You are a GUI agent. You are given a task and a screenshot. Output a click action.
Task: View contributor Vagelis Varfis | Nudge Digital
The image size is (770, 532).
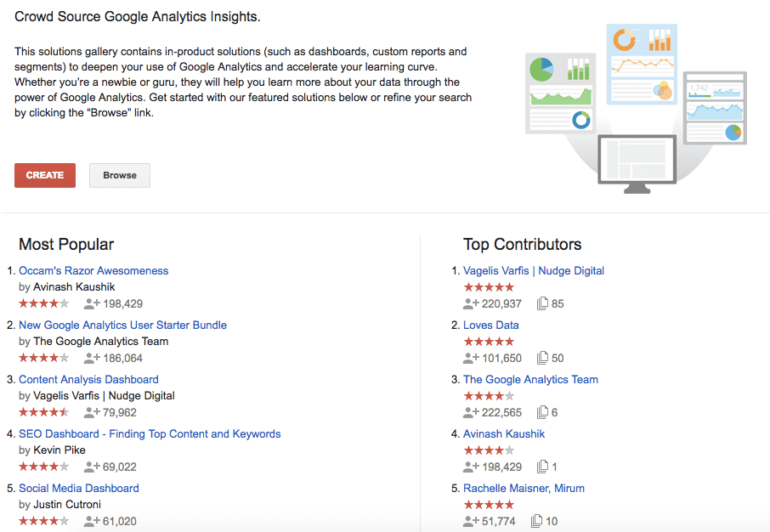coord(534,270)
